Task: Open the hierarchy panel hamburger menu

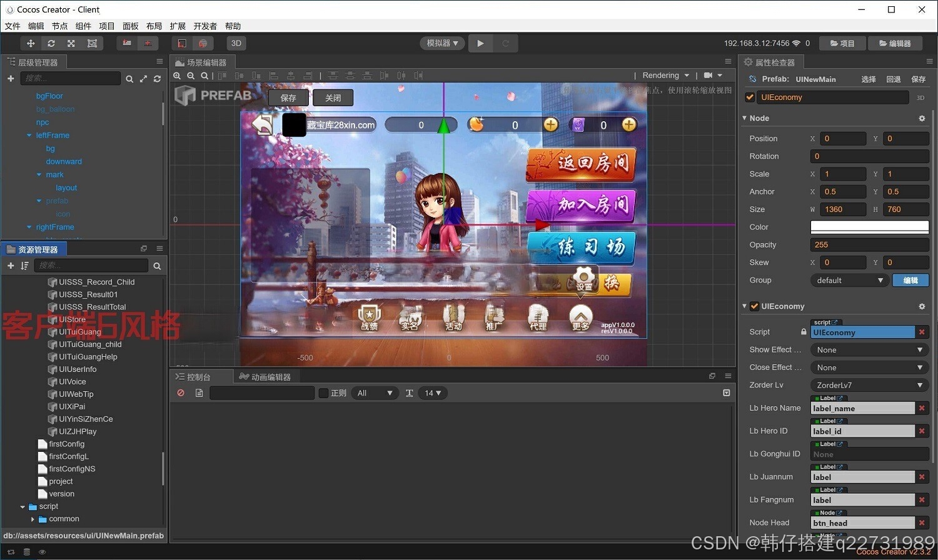Action: tap(159, 61)
